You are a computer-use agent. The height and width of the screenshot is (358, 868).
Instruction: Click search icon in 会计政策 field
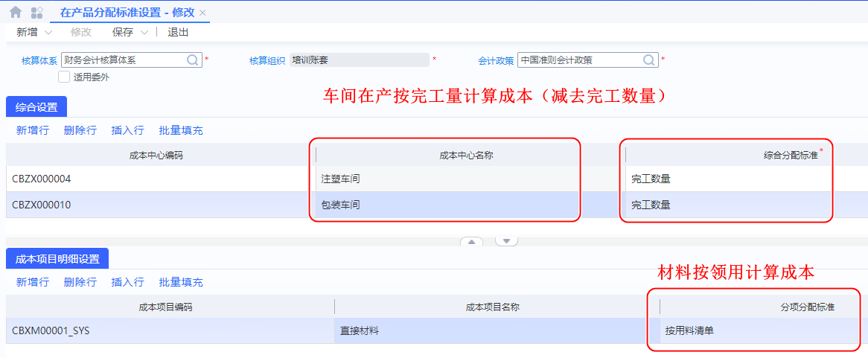pos(648,60)
